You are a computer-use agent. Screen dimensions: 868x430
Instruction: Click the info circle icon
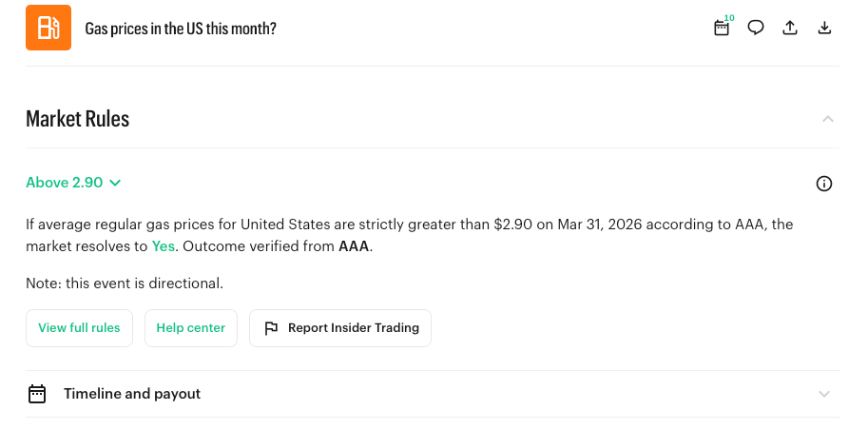(x=824, y=184)
